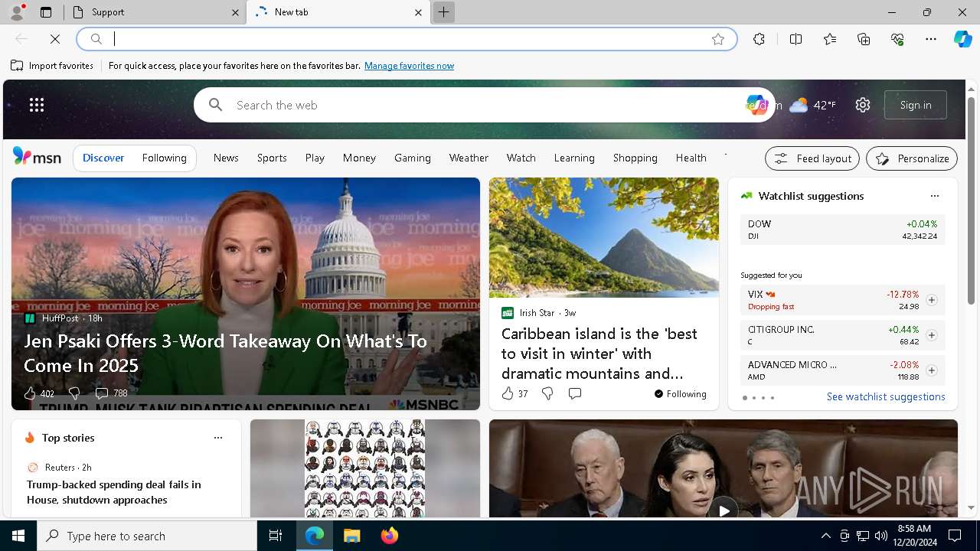Open the Play category
The height and width of the screenshot is (551, 980).
click(315, 158)
